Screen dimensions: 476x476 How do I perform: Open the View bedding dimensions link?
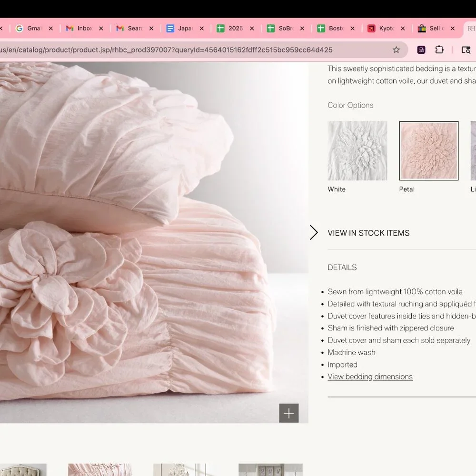pyautogui.click(x=370, y=377)
